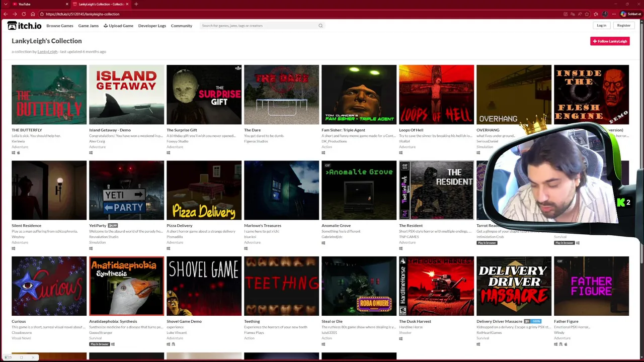
Task: Open Developer Logs
Action: [152, 26]
